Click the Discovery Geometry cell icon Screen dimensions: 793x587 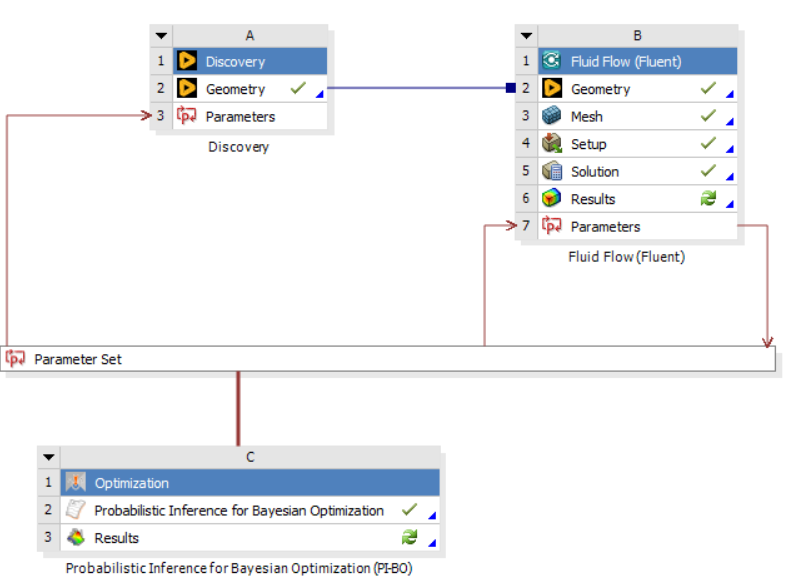(x=187, y=89)
